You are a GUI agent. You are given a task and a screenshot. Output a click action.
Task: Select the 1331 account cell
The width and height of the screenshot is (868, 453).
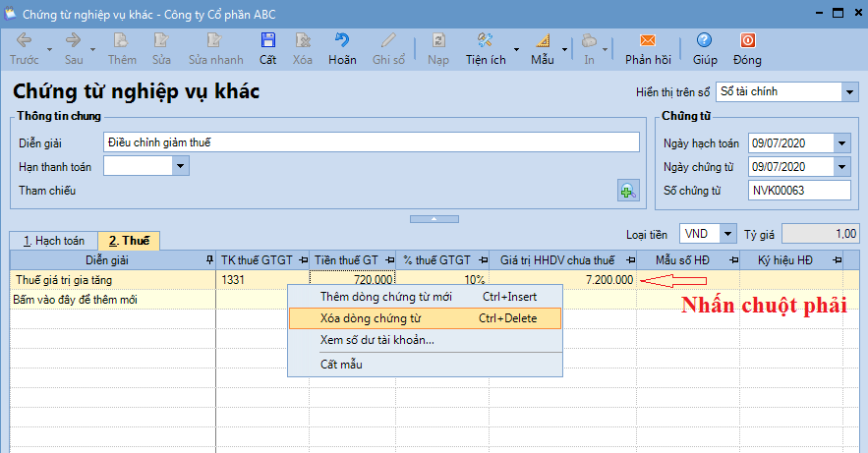click(262, 280)
